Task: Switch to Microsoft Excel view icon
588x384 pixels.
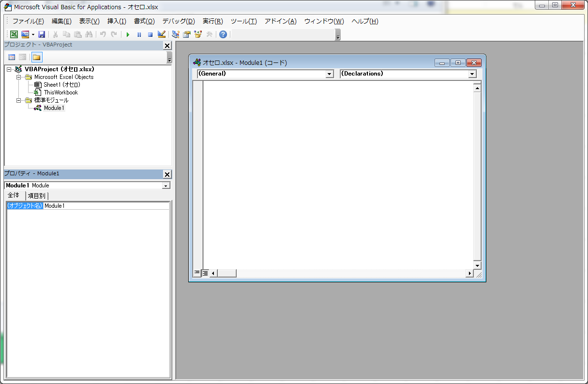Action: tap(14, 34)
